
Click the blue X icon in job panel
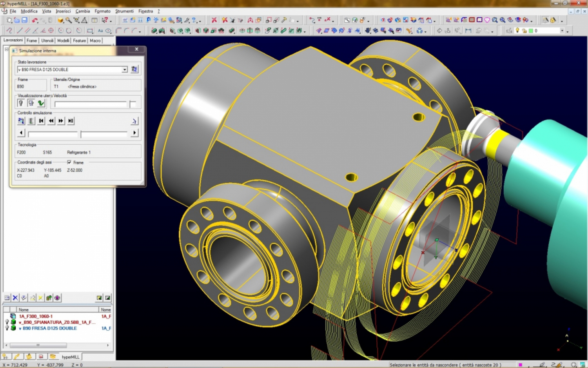click(x=15, y=298)
